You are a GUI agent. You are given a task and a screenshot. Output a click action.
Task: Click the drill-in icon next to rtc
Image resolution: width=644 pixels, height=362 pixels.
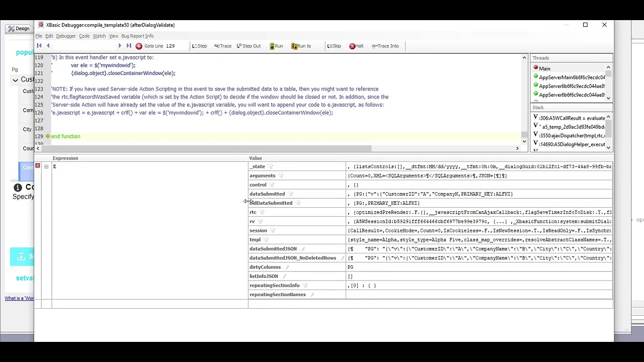point(262,212)
